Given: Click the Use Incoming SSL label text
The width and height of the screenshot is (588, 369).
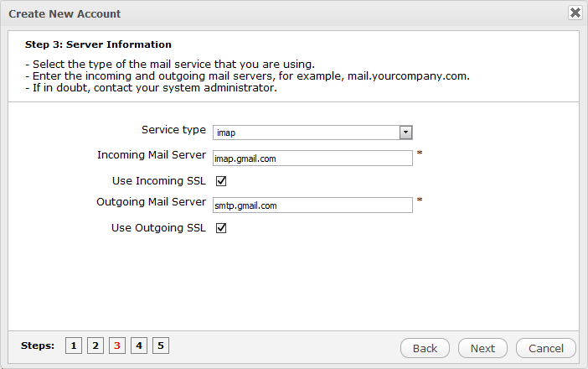Looking at the screenshot, I should (159, 180).
